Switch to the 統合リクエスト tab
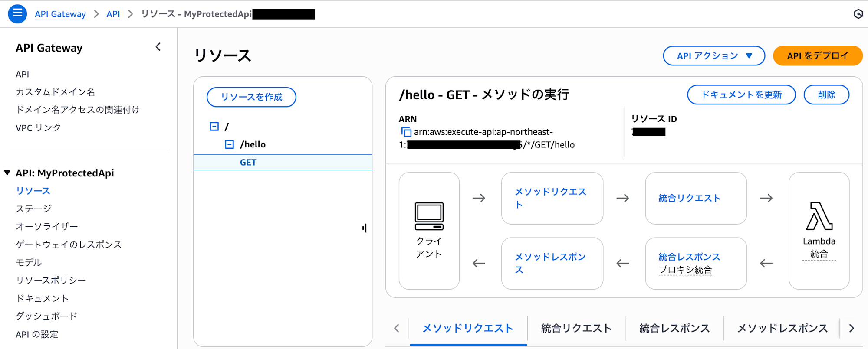 pos(576,328)
